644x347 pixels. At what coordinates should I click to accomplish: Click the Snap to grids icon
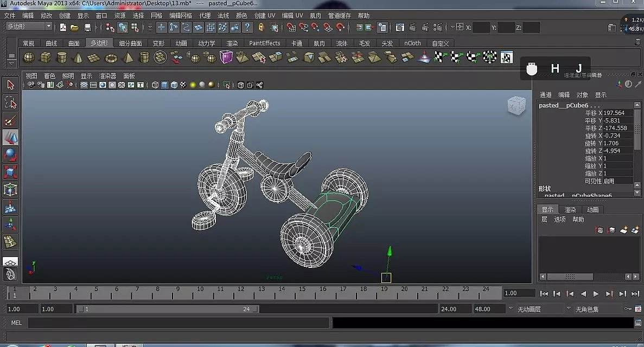pyautogui.click(x=291, y=27)
